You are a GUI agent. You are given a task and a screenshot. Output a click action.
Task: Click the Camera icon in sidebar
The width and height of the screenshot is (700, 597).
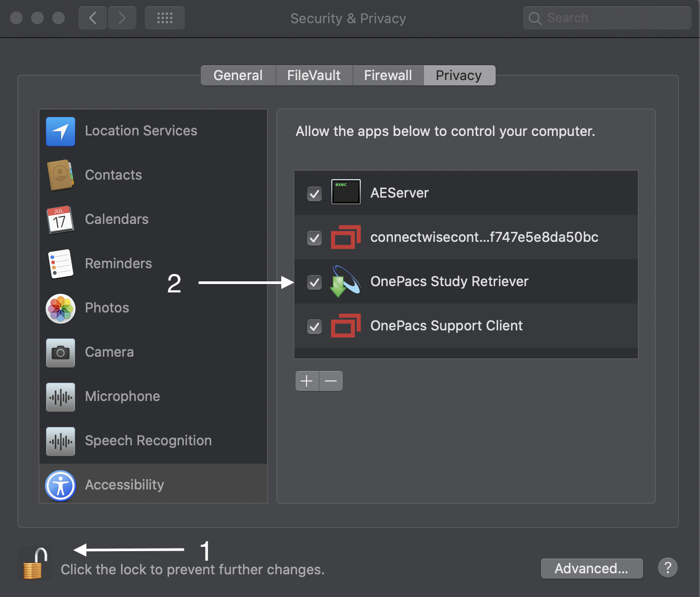click(x=61, y=353)
